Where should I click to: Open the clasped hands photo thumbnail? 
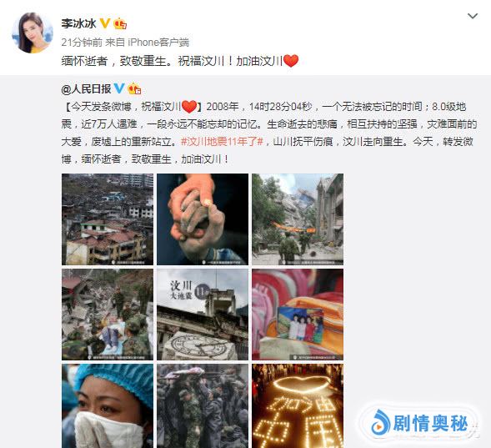pos(203,219)
